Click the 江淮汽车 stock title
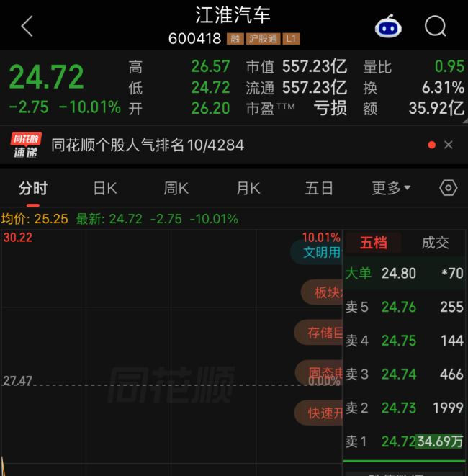The image size is (468, 476). (233, 15)
